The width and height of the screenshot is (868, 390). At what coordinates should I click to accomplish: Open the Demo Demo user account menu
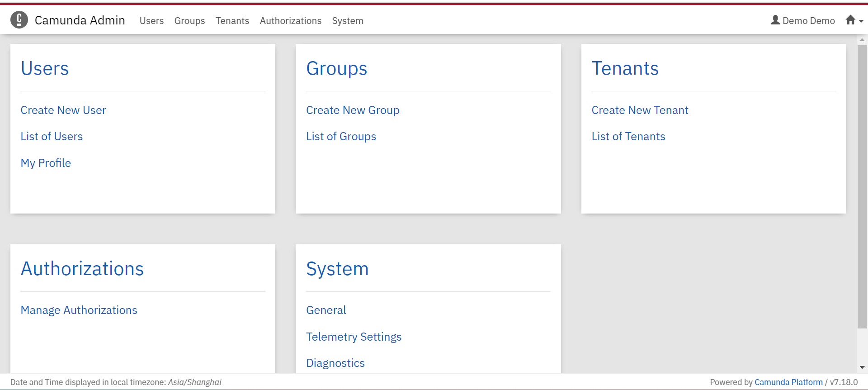(803, 20)
